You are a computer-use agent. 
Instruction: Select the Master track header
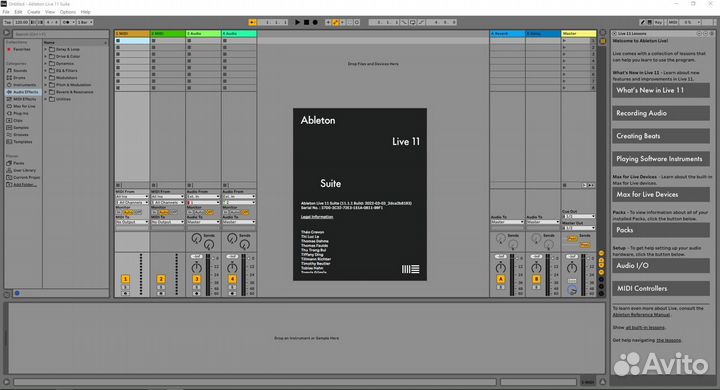coord(579,34)
